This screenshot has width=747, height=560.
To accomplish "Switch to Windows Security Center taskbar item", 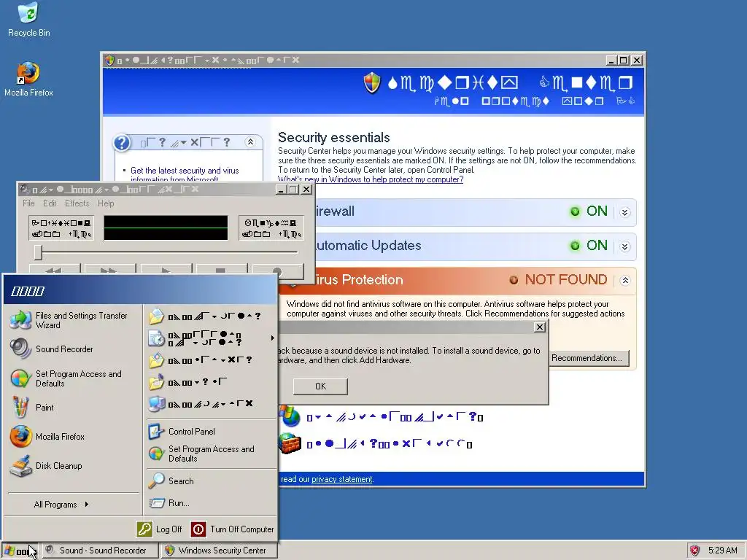I will tap(219, 551).
